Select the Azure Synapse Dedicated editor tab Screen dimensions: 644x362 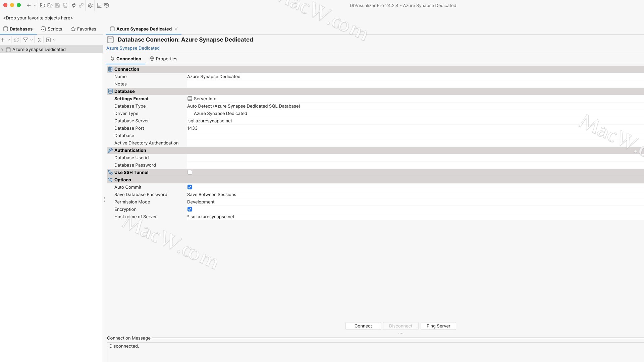click(144, 29)
